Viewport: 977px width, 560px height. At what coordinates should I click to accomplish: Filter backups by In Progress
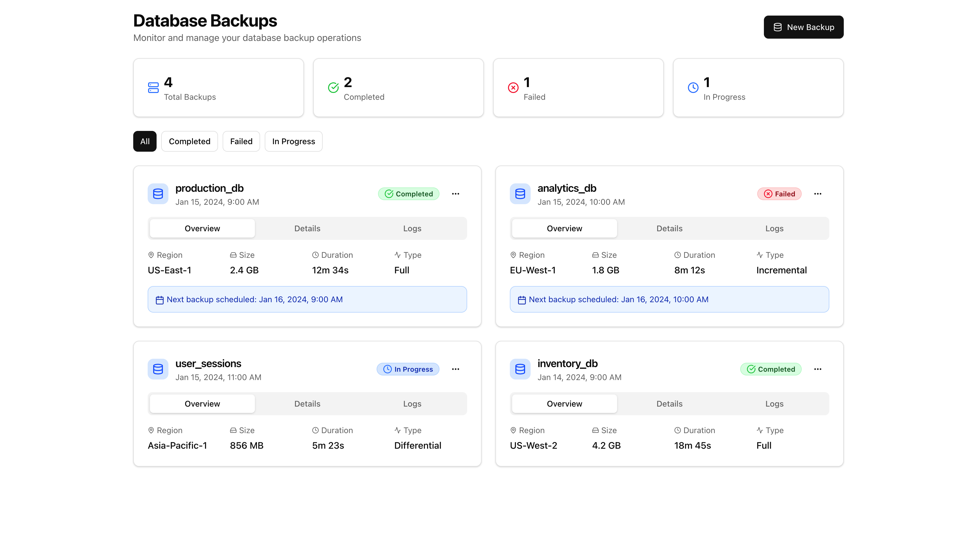[293, 141]
